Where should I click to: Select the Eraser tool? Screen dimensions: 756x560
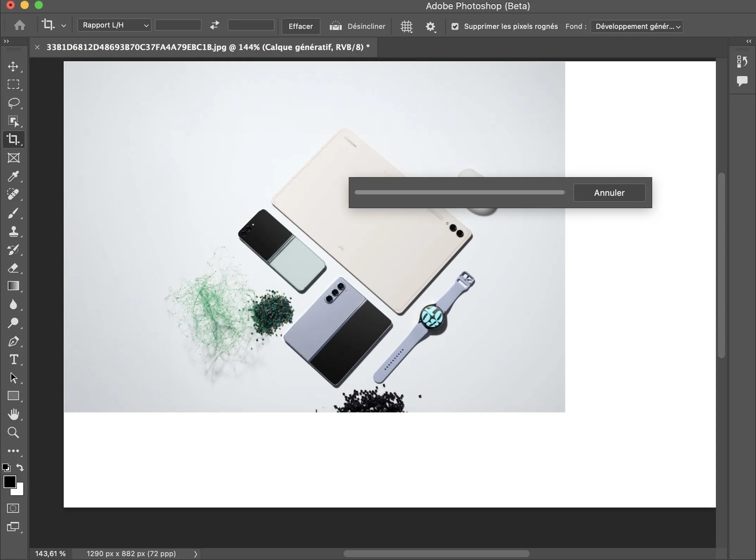[13, 268]
